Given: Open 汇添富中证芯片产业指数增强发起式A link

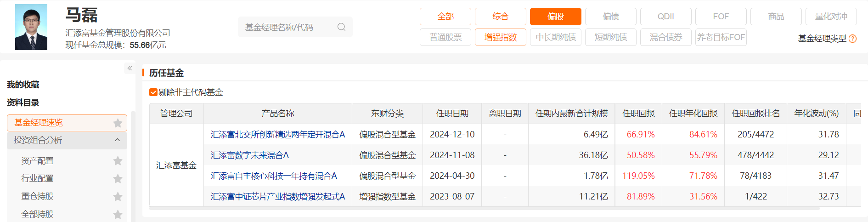Looking at the screenshot, I should (277, 197).
